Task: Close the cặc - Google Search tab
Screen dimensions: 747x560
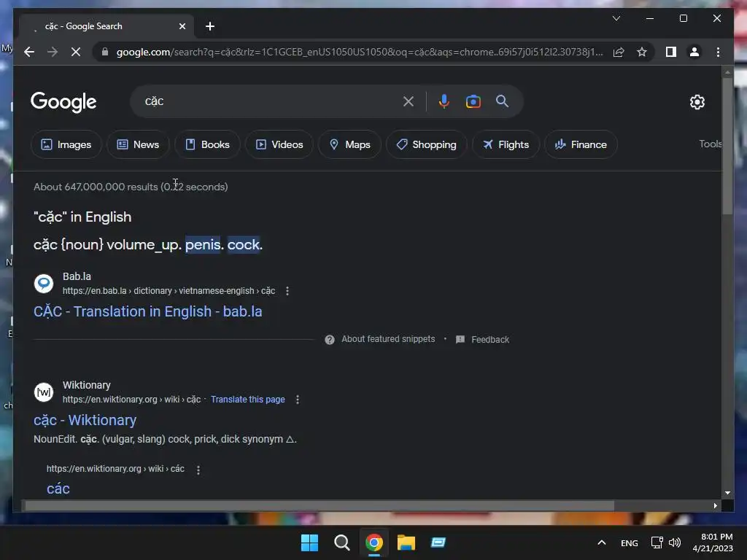Action: click(182, 26)
